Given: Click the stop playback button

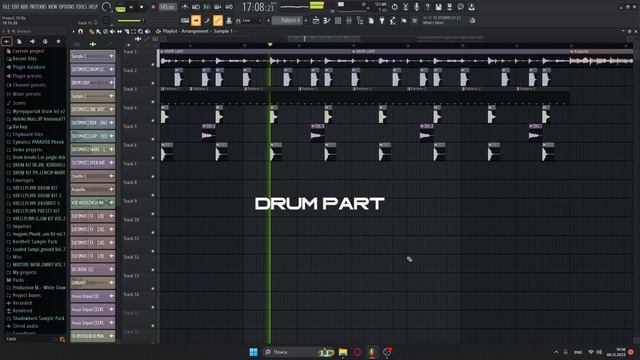Looking at the screenshot, I should (142, 7).
